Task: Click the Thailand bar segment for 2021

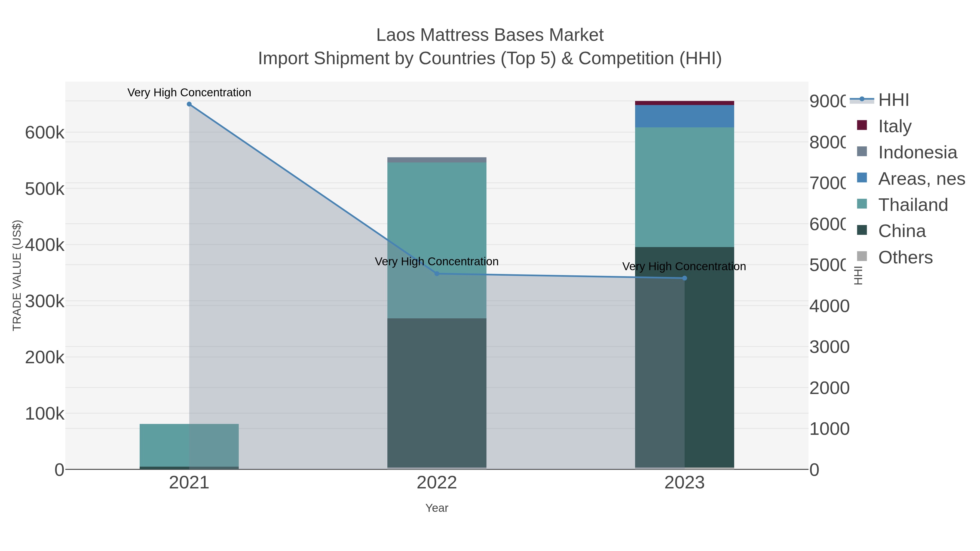Action: pos(189,445)
